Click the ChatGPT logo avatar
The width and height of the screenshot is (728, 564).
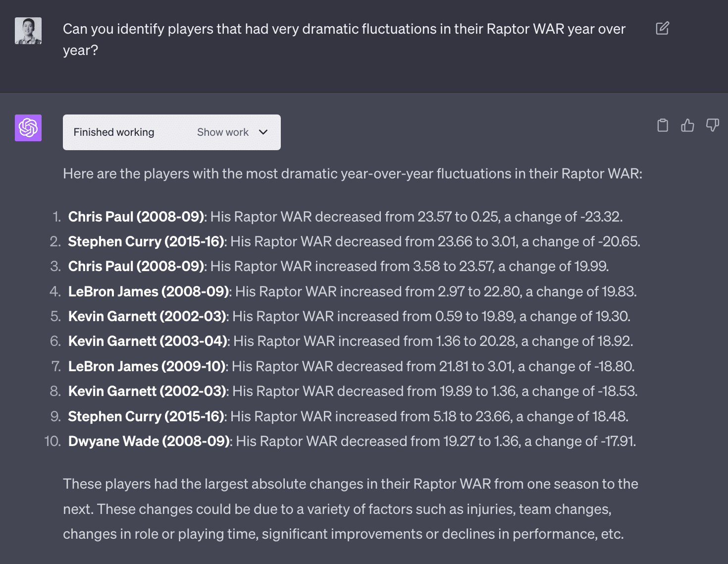tap(28, 128)
